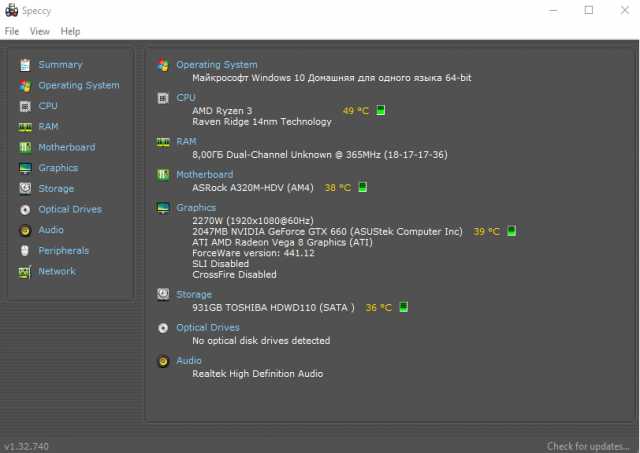Click the AMD Ryzen 3 text
This screenshot has height=453, width=640.
[x=222, y=111]
